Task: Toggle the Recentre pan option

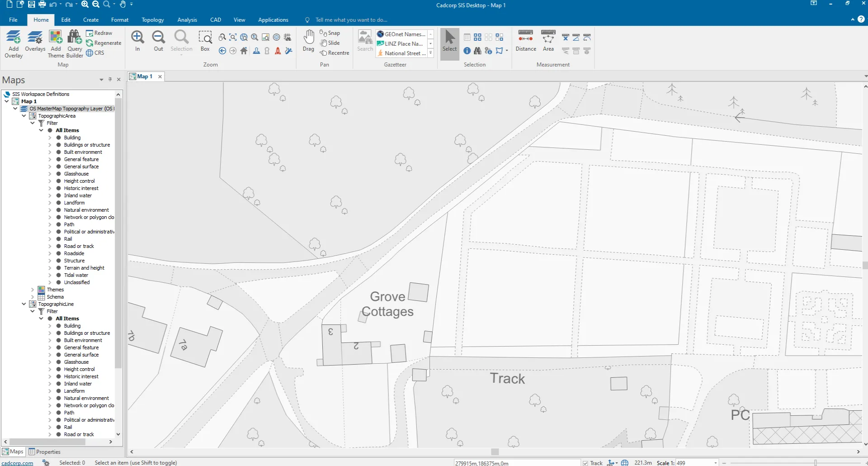Action: click(335, 52)
